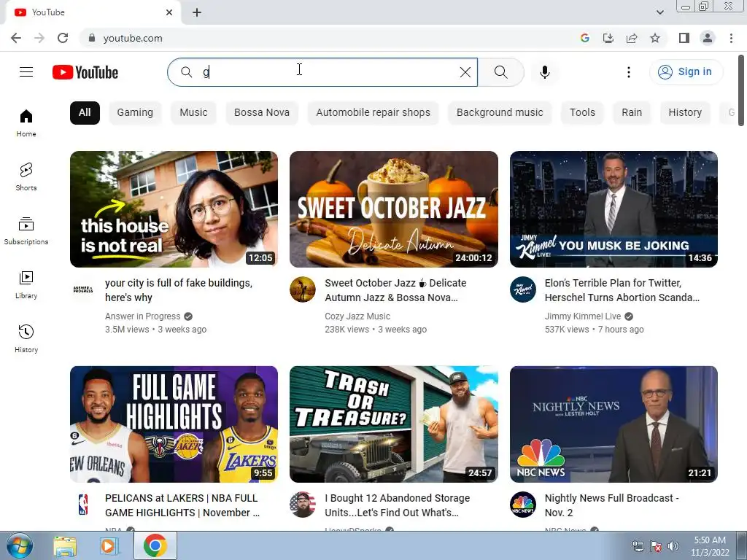
Task: Select the Automobile repair shops chip
Action: (373, 113)
